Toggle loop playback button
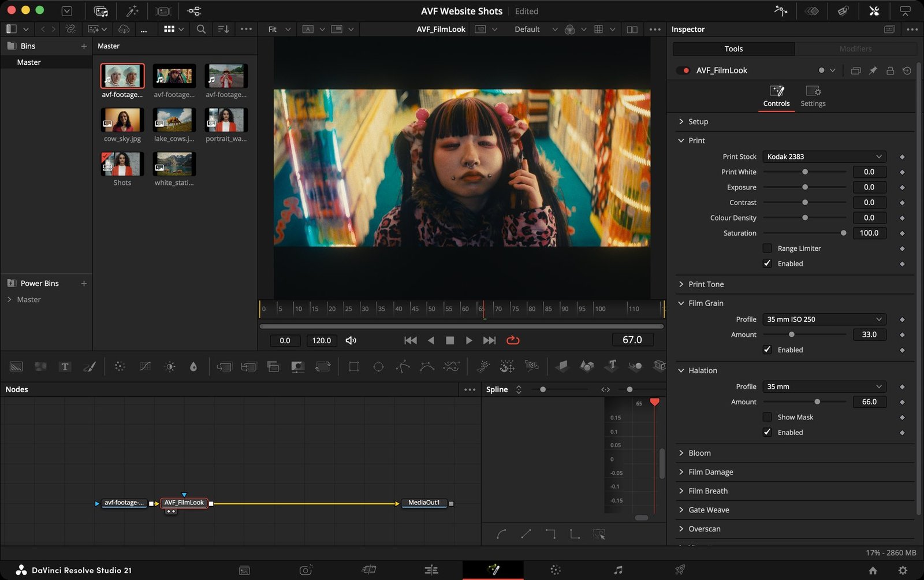Image resolution: width=924 pixels, height=580 pixels. click(x=513, y=340)
